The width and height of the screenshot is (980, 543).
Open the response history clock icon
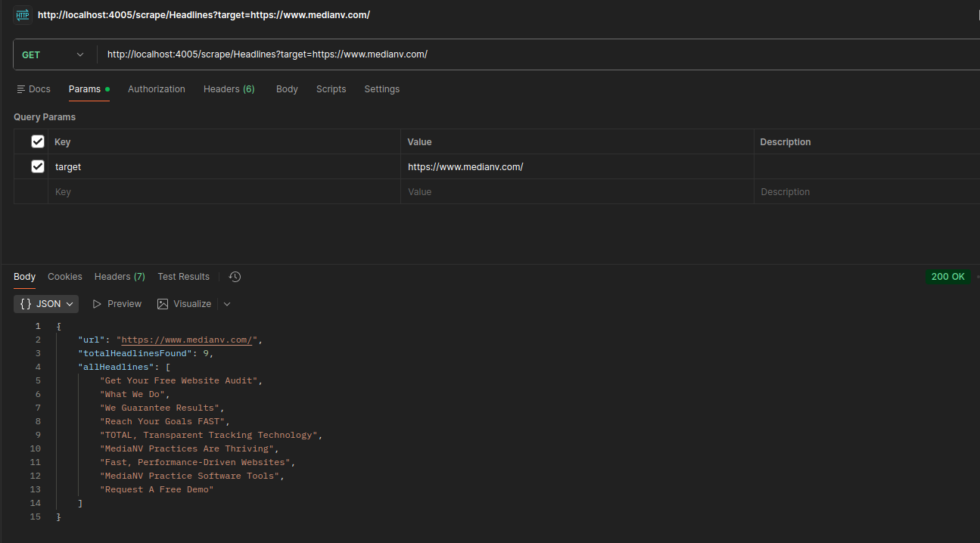235,277
